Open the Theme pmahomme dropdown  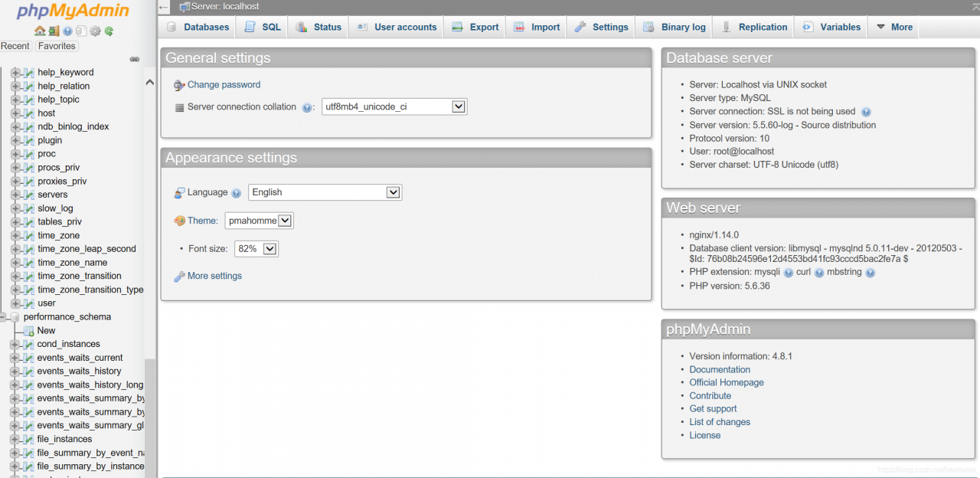(x=260, y=221)
